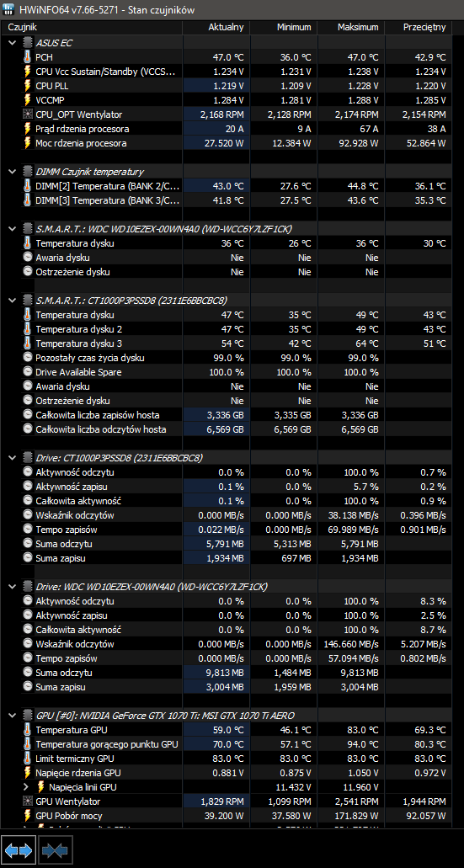Viewport: 464px width, 868px height.
Task: Click the expand-view double arrows button
Action: tap(19, 849)
